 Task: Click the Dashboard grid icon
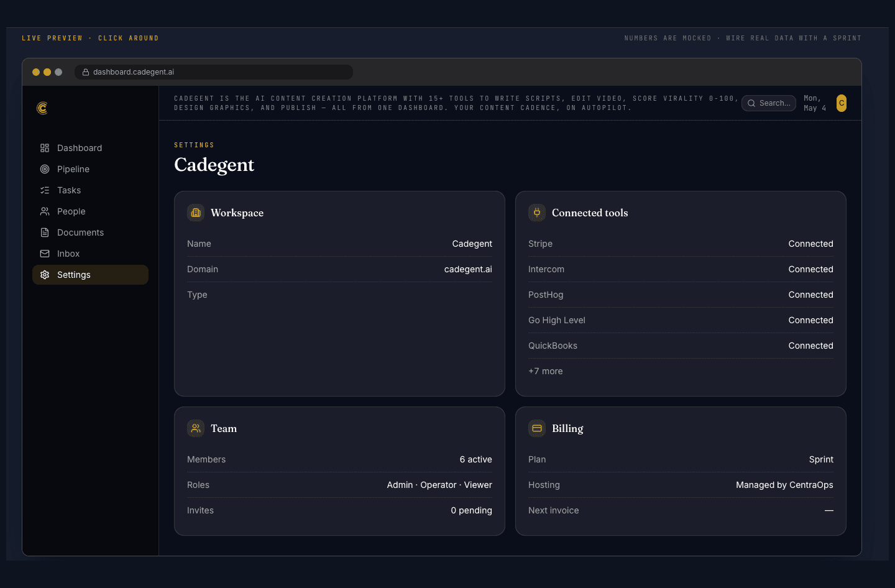(45, 148)
